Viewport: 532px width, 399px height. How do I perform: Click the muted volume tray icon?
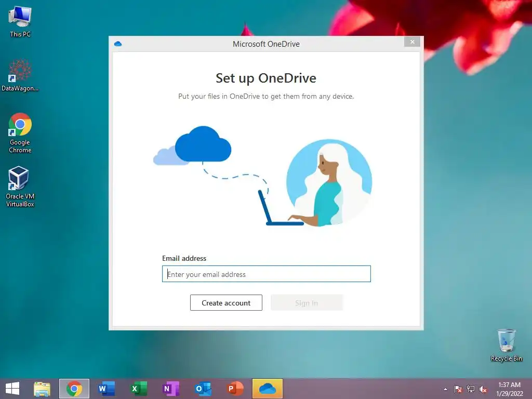pos(483,389)
